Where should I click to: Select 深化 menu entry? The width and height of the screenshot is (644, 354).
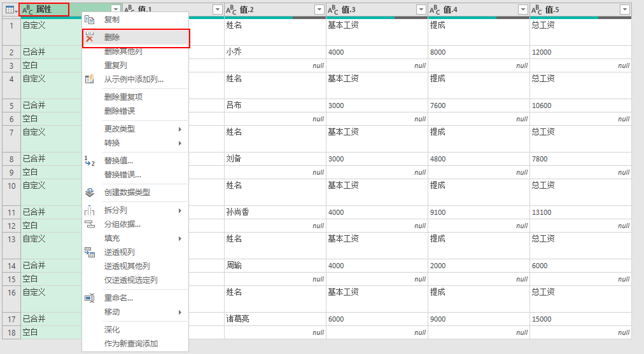[x=136, y=330]
